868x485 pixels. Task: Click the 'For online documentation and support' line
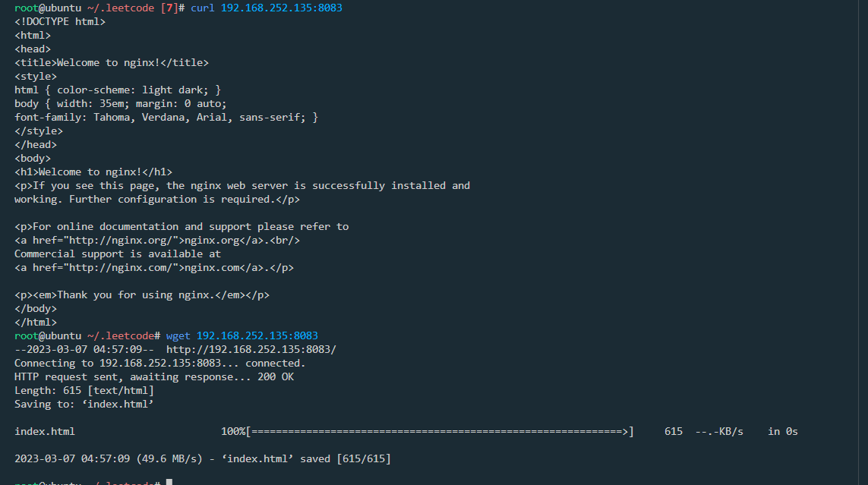click(181, 226)
